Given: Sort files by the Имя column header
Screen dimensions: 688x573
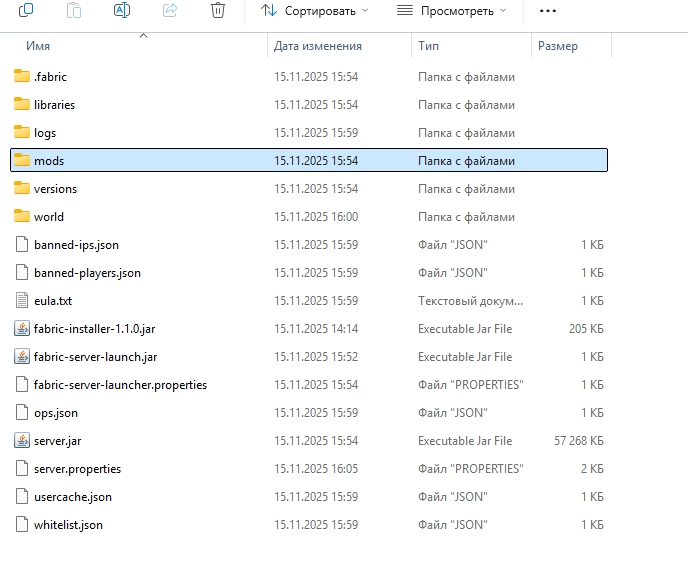Looking at the screenshot, I should coord(39,46).
